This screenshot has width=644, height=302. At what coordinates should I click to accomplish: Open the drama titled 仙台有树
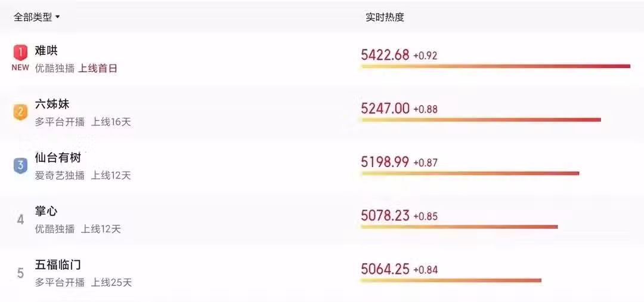(x=58, y=158)
